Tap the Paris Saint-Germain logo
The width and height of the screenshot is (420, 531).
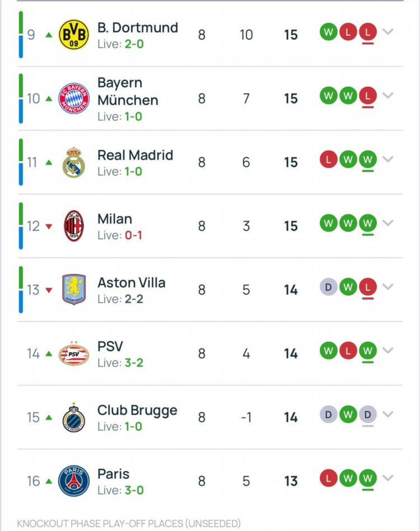pos(74,481)
